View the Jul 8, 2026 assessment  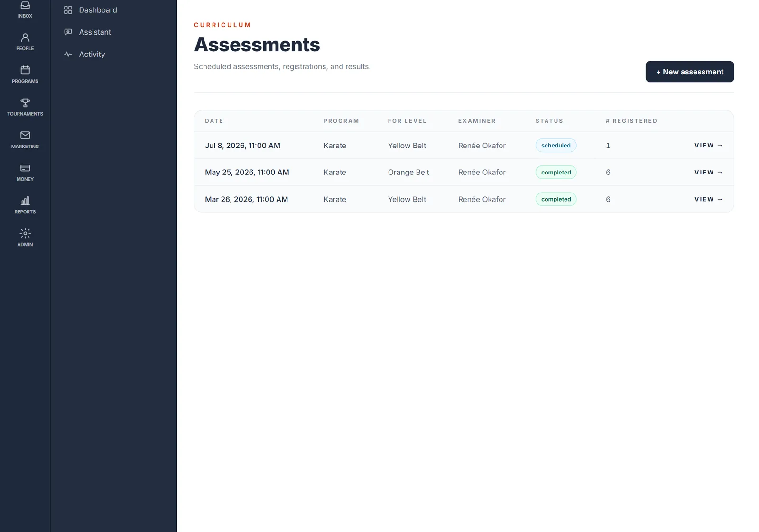[709, 146]
